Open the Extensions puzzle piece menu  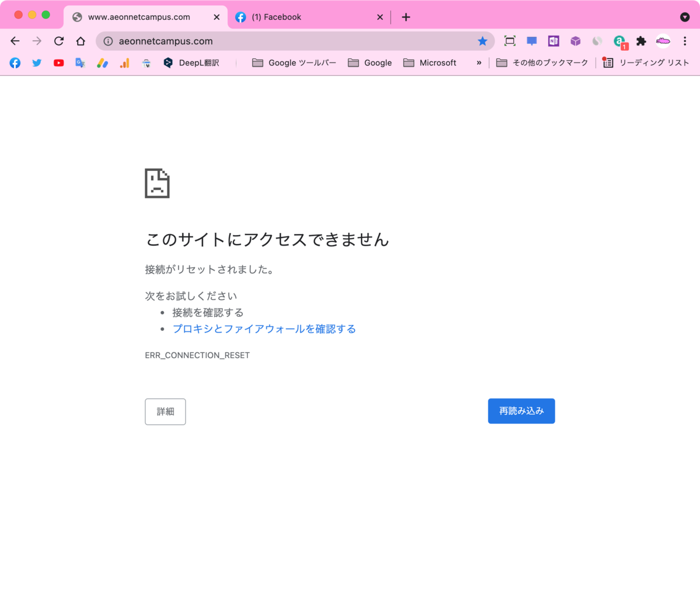(x=641, y=41)
